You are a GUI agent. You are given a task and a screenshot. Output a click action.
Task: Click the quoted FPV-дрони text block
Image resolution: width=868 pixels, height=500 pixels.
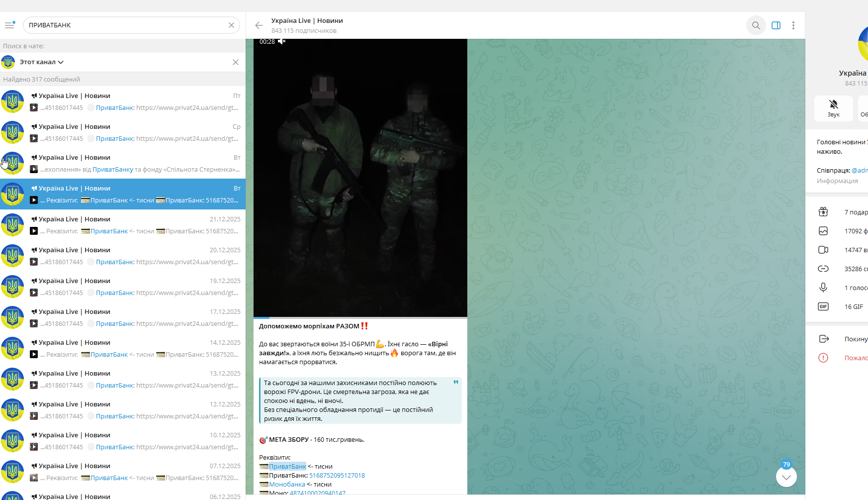click(x=360, y=401)
